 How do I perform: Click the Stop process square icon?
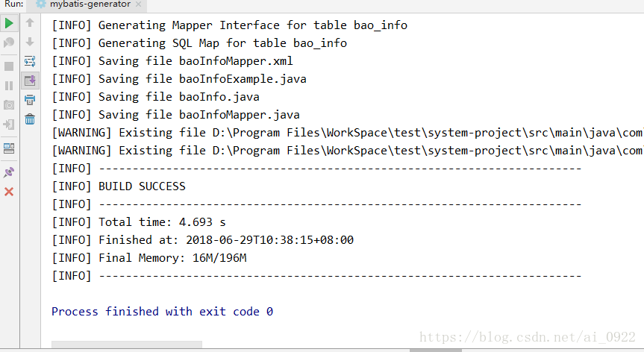tap(9, 66)
